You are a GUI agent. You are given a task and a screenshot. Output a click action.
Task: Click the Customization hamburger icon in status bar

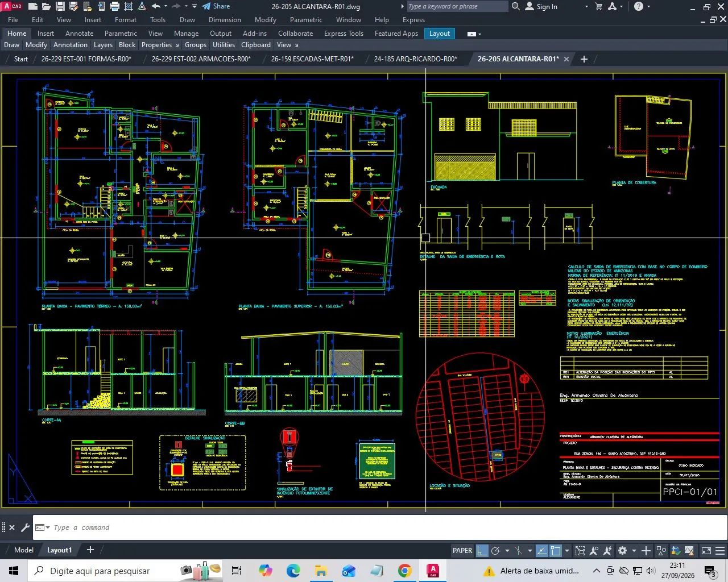pyautogui.click(x=721, y=550)
